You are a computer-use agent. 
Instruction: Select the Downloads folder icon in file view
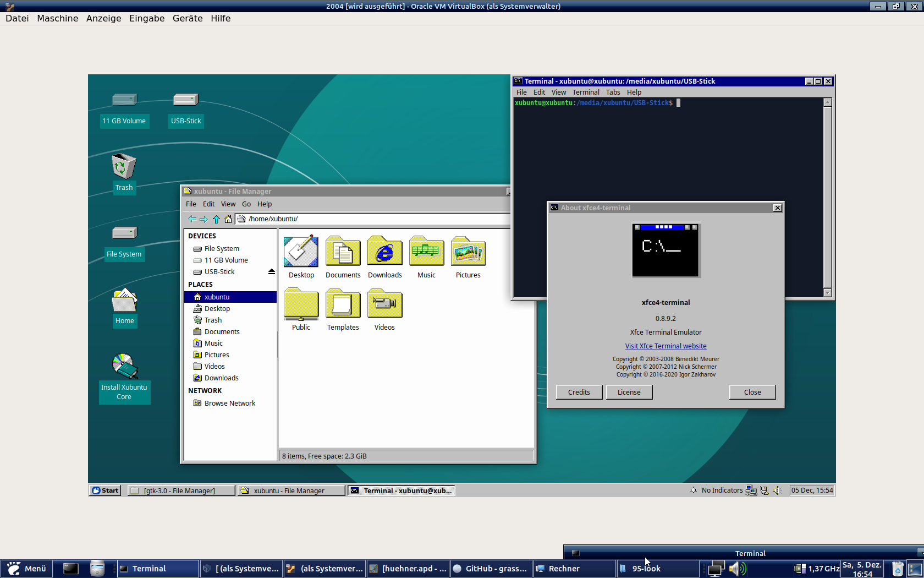(385, 251)
